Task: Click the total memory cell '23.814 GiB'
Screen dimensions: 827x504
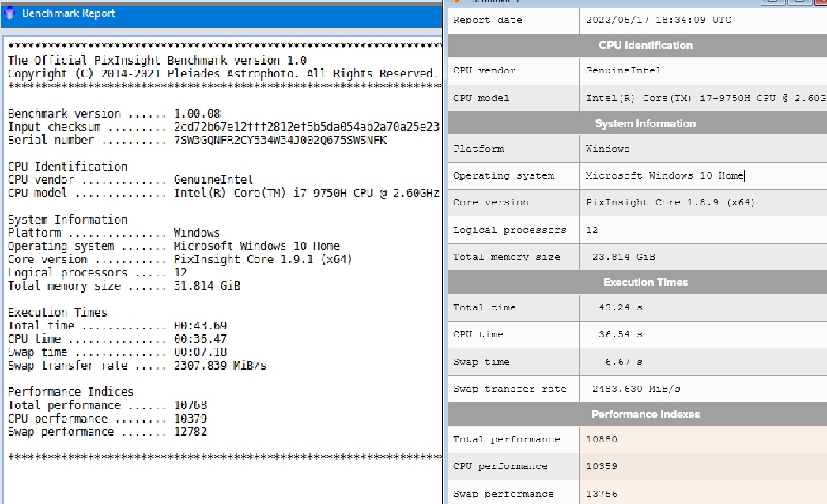Action: [703, 257]
